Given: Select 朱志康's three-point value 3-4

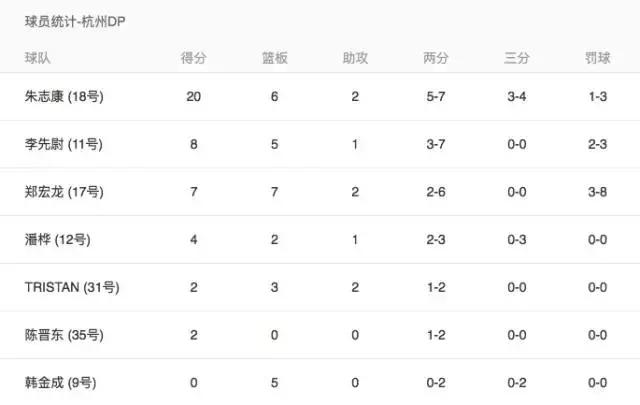Looking at the screenshot, I should pyautogui.click(x=517, y=98).
